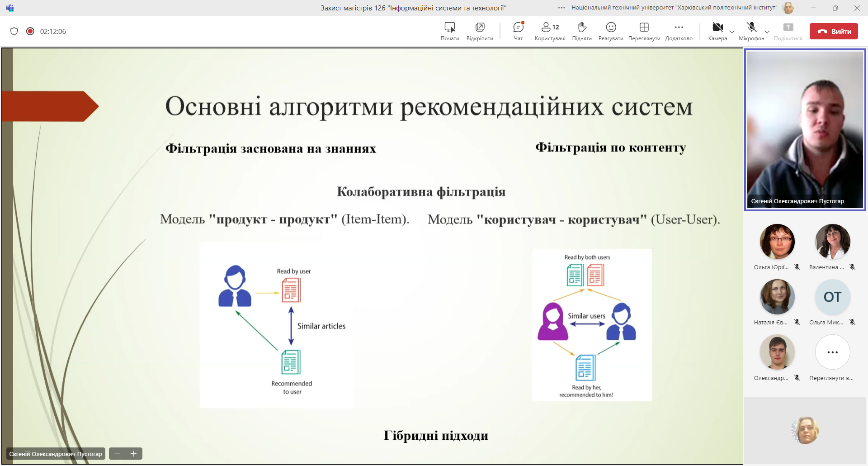Unmute the Мікрофон
Viewport: 868px width, 466px height.
(x=751, y=31)
